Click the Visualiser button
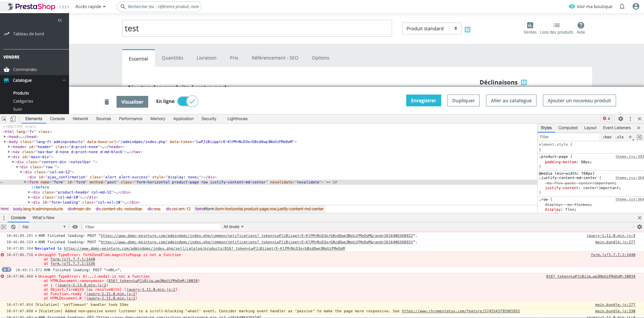Viewport: 644px width, 318px height. (132, 102)
